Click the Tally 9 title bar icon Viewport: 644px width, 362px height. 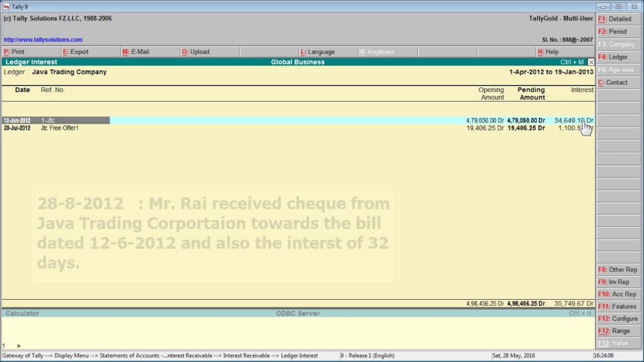pyautogui.click(x=6, y=7)
